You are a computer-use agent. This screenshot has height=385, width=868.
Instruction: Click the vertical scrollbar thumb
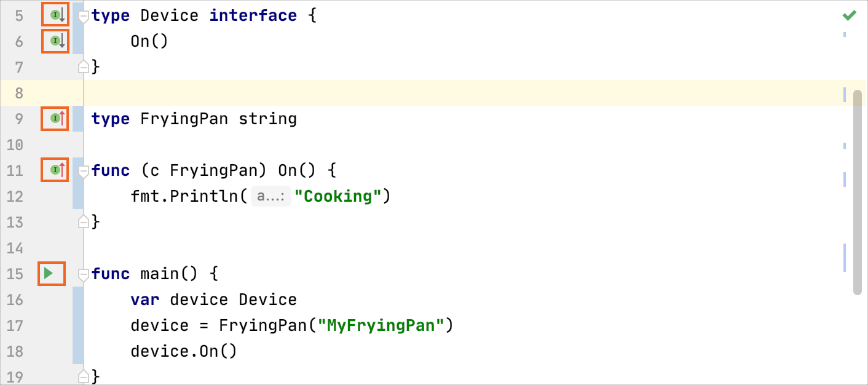pyautogui.click(x=857, y=192)
